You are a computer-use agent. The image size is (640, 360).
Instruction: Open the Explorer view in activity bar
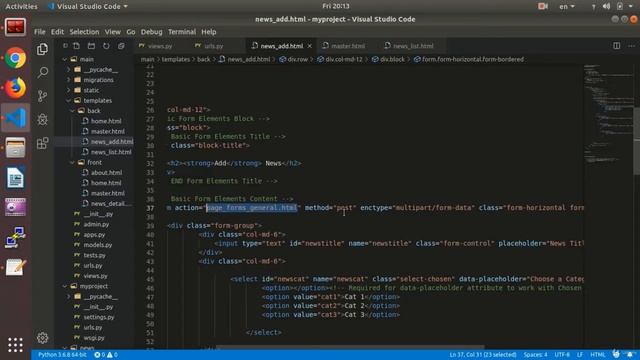(42, 49)
